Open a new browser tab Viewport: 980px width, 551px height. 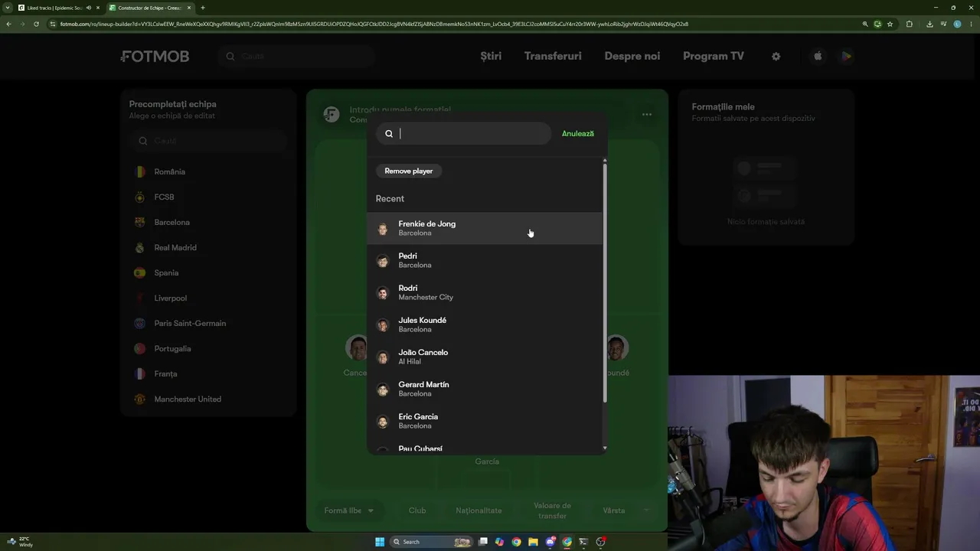pyautogui.click(x=203, y=8)
